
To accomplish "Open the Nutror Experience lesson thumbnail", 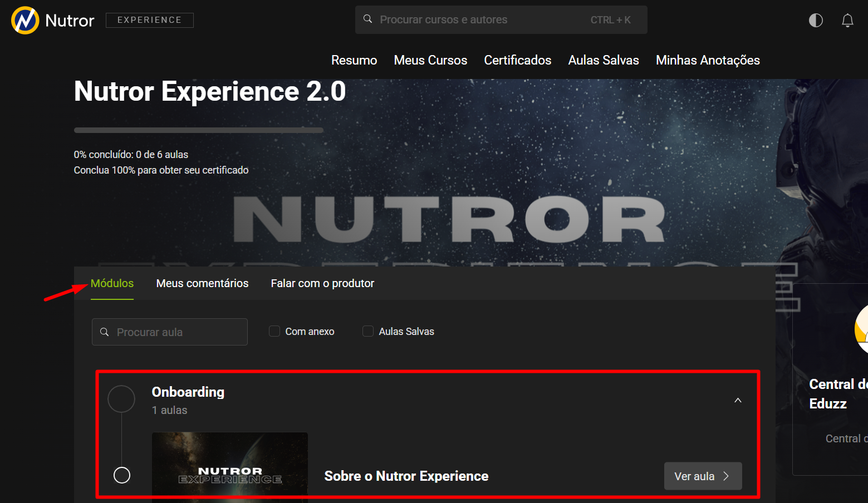I will [230, 467].
